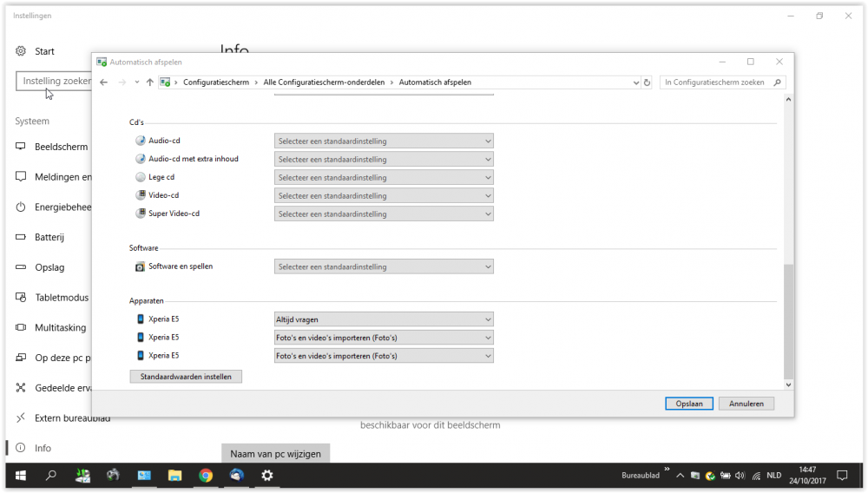Click the magnifier icon in Configuratiescherm search

coord(777,82)
